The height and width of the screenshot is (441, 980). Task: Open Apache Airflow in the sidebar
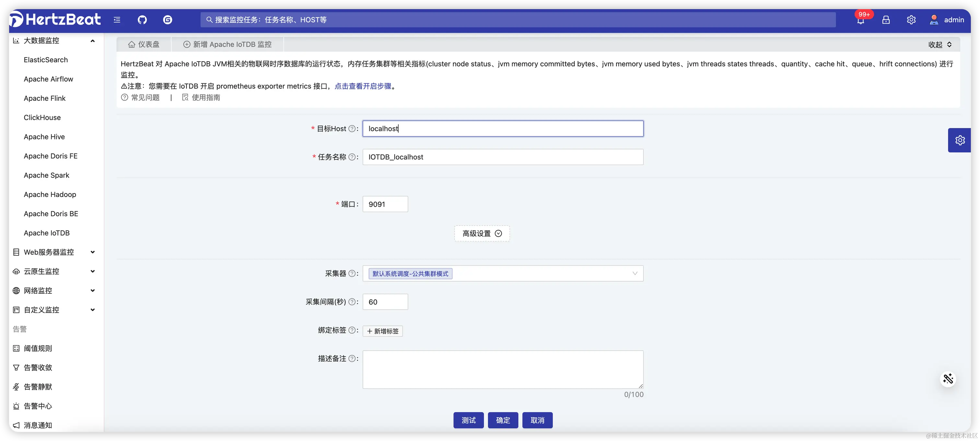point(48,79)
